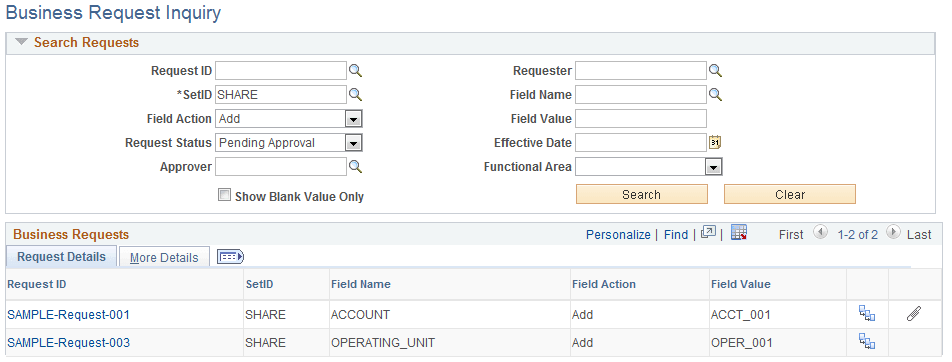Open lookup for Field Name field
952x362 pixels.
point(716,95)
